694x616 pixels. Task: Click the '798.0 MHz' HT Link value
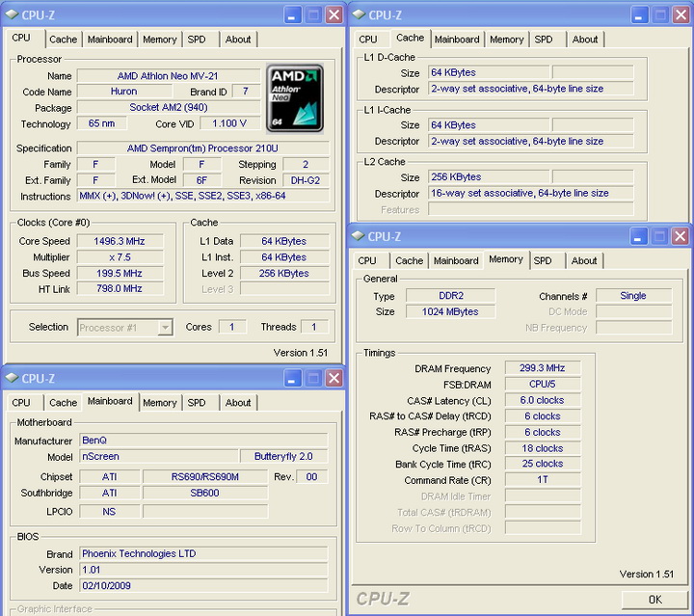[x=120, y=288]
